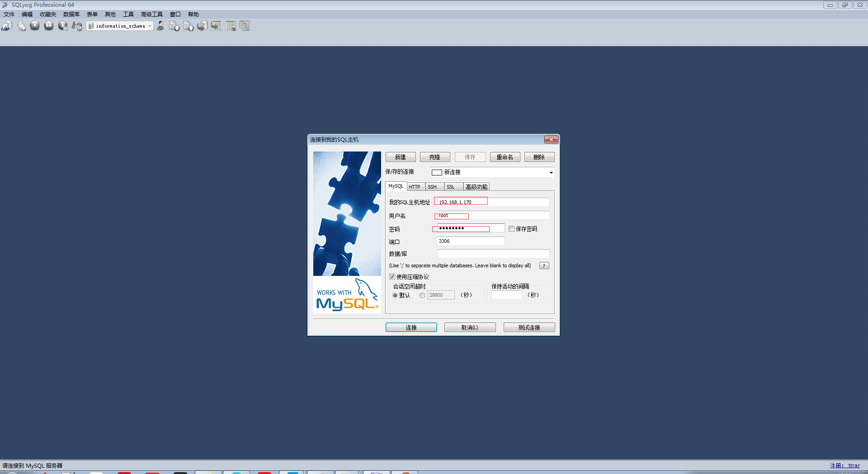
Task: Click the database with curved-arrow icon
Action: pyautogui.click(x=203, y=26)
